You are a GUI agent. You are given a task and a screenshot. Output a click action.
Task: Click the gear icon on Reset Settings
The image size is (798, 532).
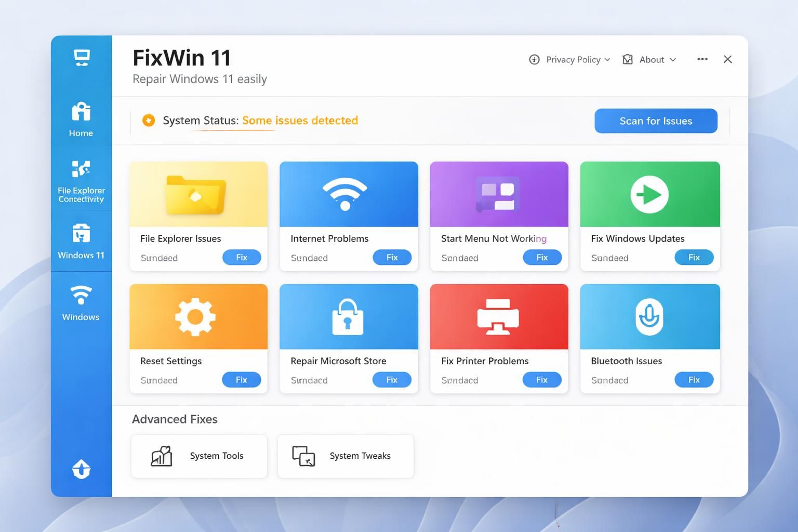(x=195, y=316)
